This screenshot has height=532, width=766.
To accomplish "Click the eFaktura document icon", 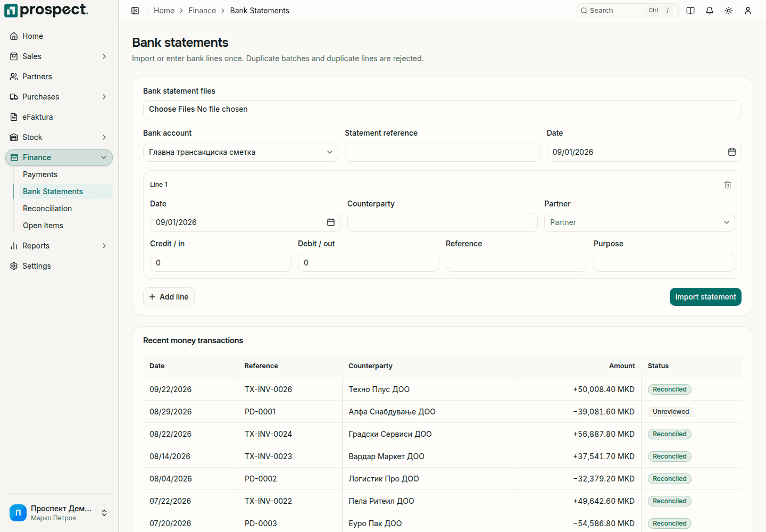I will 14,117.
